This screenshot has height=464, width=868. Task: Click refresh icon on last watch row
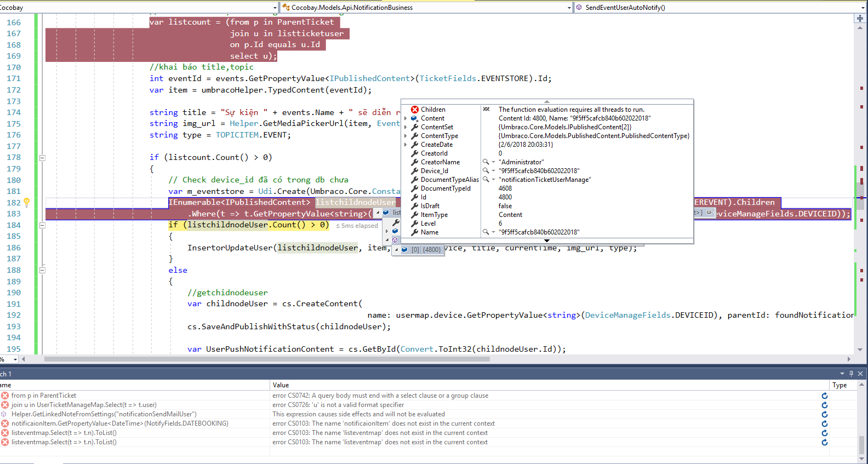824,442
